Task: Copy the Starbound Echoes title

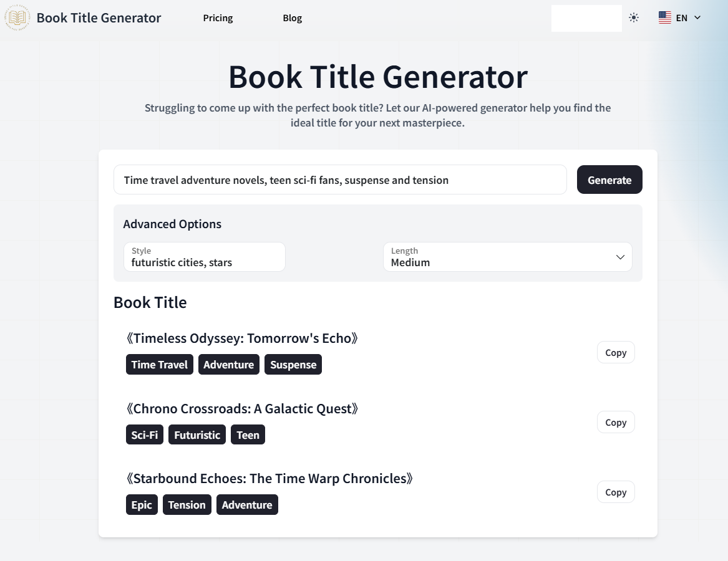Action: [x=615, y=492]
